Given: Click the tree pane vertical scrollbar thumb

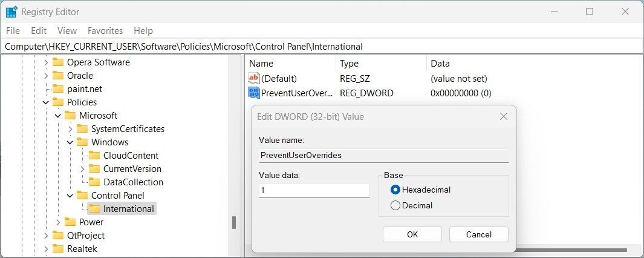Looking at the screenshot, I should pos(233,223).
